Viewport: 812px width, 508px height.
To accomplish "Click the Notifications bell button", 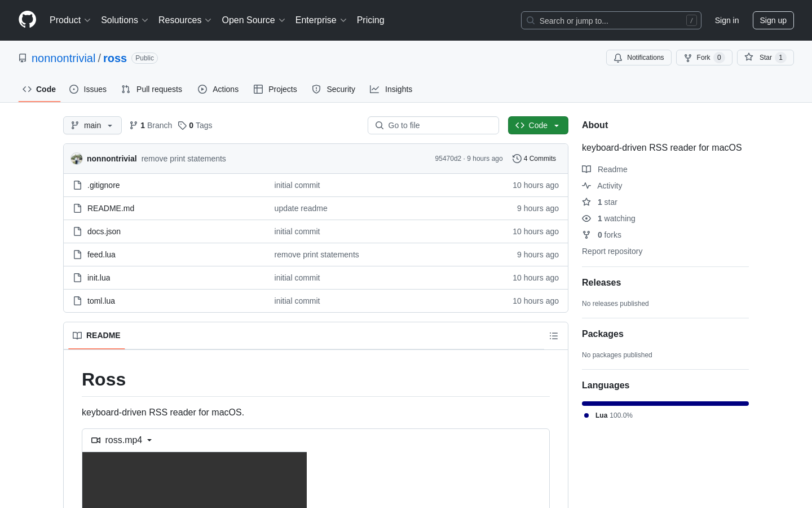I will pos(639,58).
